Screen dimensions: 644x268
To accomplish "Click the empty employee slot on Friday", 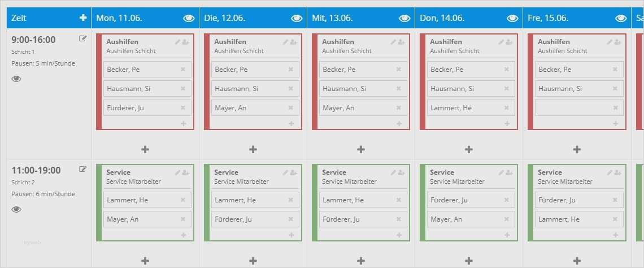I will click(579, 107).
